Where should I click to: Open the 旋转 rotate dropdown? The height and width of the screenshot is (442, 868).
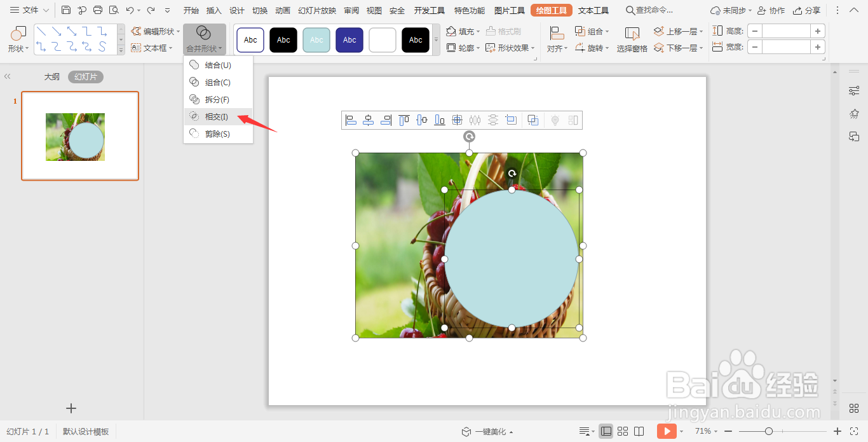(592, 48)
